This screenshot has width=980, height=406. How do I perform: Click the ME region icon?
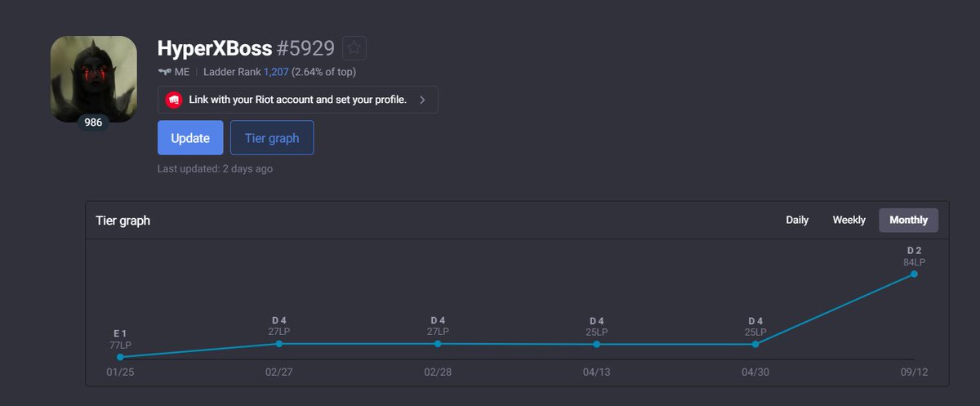point(164,72)
